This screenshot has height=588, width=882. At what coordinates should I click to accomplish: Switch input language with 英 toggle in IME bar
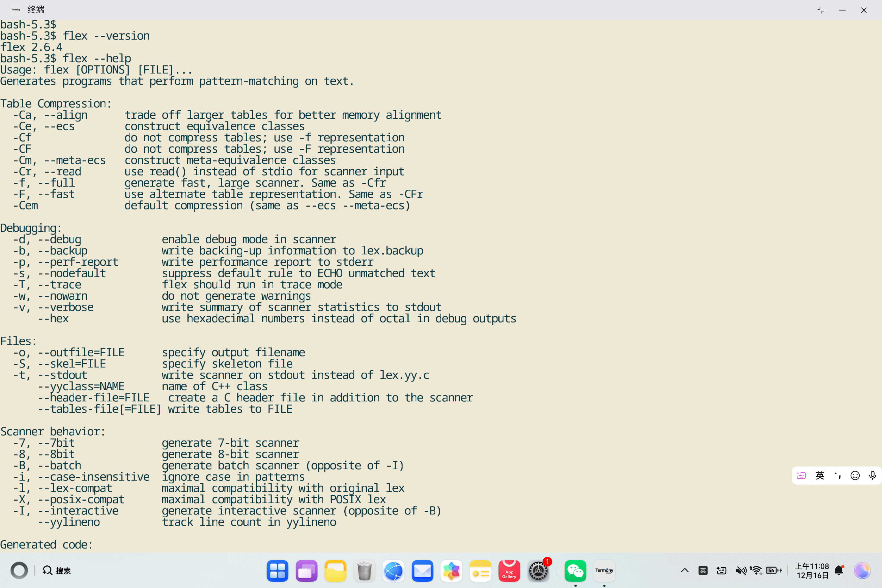[x=820, y=475]
